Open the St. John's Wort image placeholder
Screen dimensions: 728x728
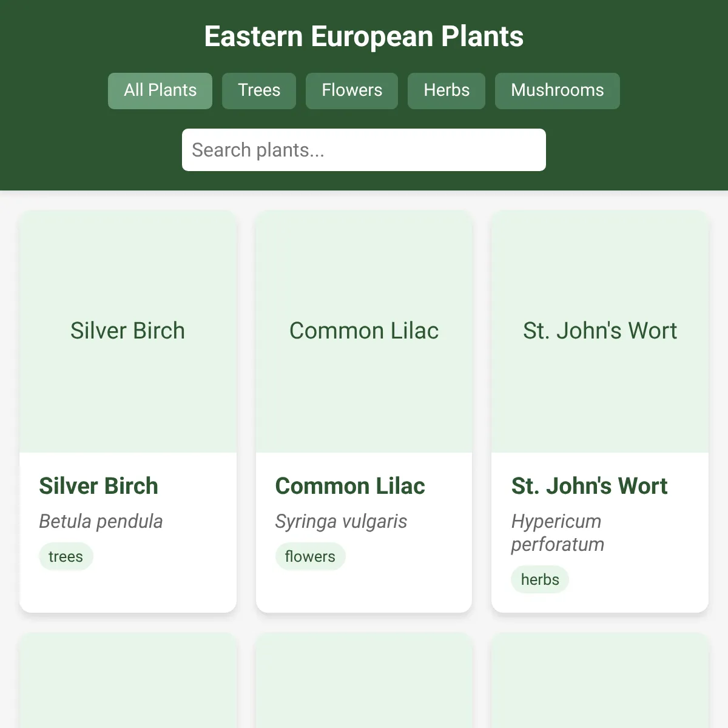pyautogui.click(x=600, y=331)
